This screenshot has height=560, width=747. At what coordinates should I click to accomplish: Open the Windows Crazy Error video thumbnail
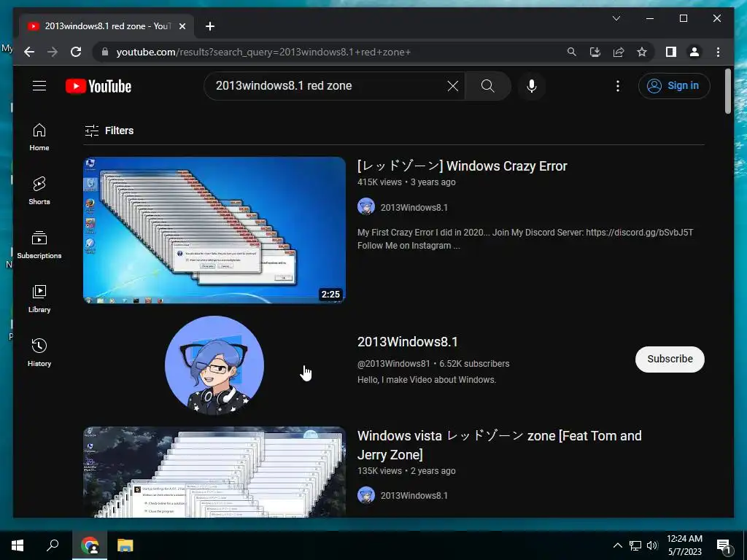click(214, 230)
